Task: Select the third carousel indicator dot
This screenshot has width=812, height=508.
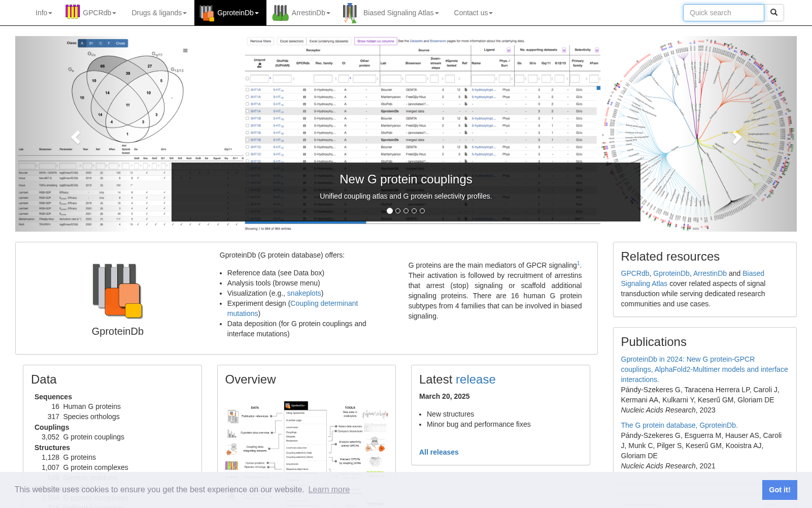Action: [406, 211]
